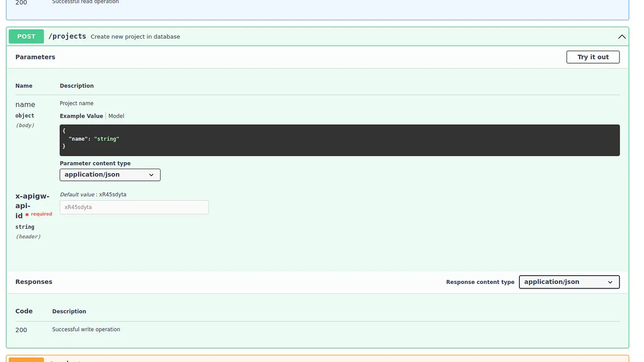Click the red 'required' marker text
This screenshot has width=644, height=362.
[41, 214]
